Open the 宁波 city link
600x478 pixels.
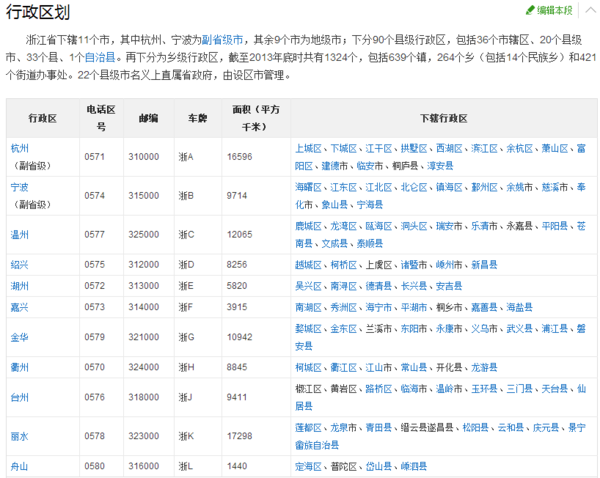(x=20, y=187)
